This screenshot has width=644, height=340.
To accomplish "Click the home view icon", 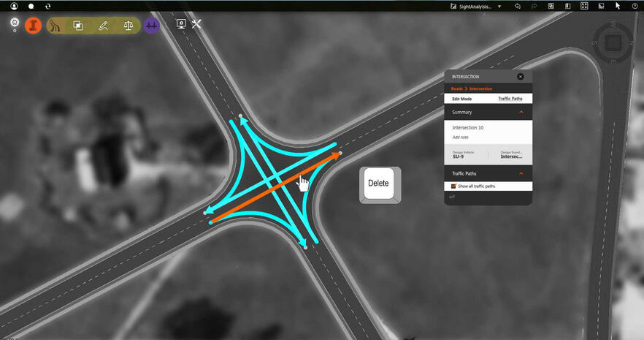I will coord(15,23).
